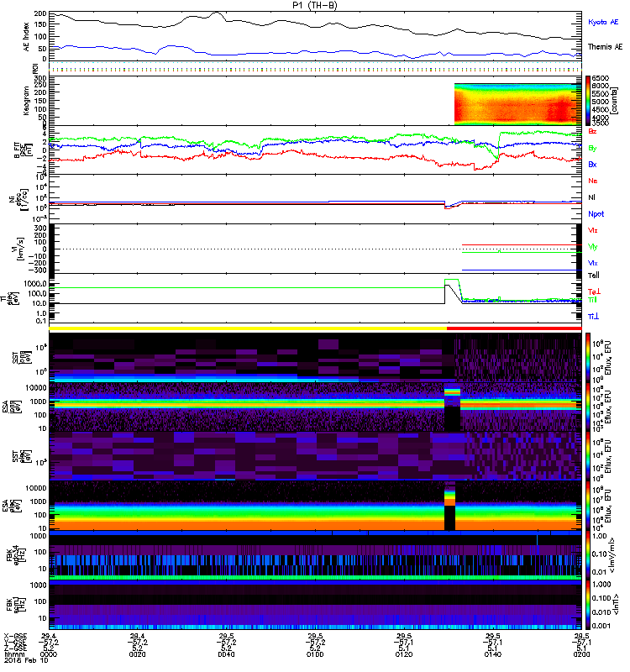Click the 0.001 value on nT color scale
The image size is (630, 672).
tap(601, 626)
